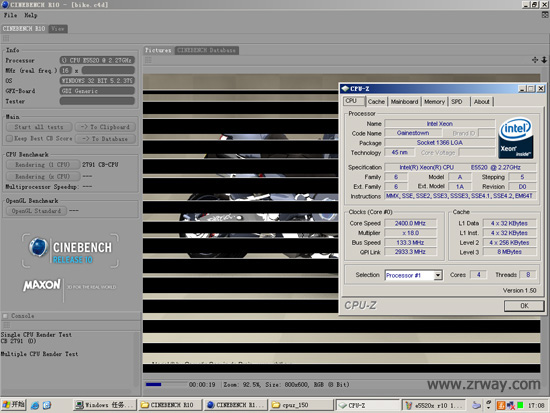Image resolution: width=550 pixels, height=413 pixels.
Task: Click the Bus Speed 133.3 MHz value
Action: (x=410, y=242)
